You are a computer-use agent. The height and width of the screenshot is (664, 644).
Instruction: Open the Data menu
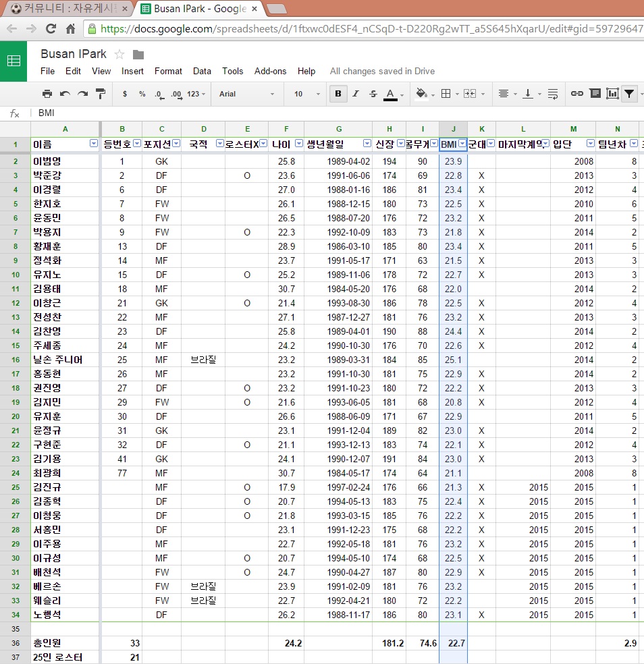202,71
